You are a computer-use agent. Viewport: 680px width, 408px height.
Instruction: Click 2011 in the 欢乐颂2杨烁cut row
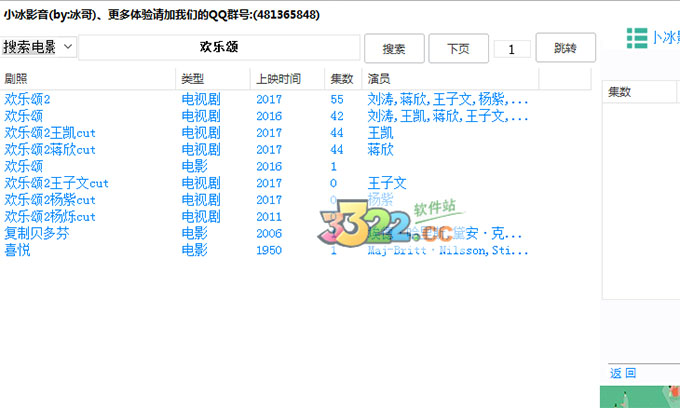click(x=269, y=216)
